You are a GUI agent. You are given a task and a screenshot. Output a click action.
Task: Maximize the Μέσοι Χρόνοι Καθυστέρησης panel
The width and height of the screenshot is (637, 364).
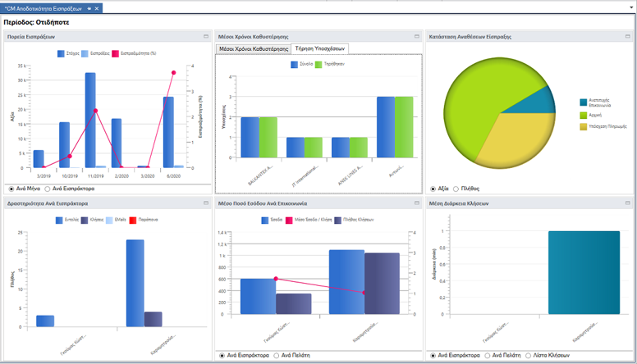pos(417,37)
